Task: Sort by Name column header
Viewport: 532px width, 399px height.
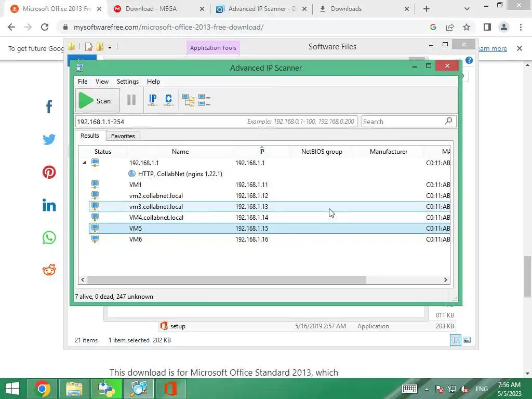Action: tap(180, 151)
